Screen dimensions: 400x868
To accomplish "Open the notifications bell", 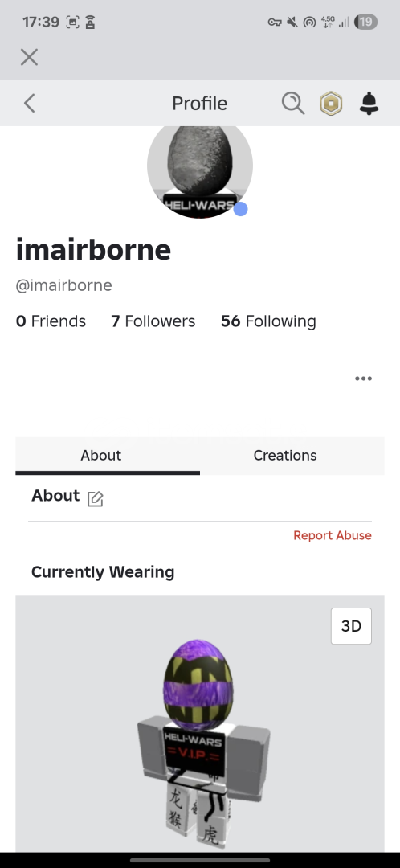I will click(x=369, y=104).
